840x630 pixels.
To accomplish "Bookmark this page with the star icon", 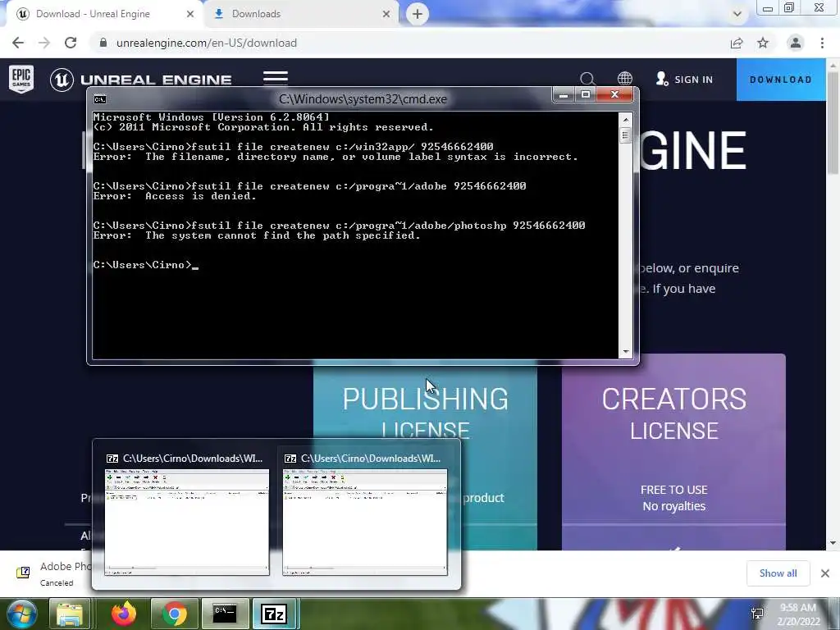I will (763, 43).
